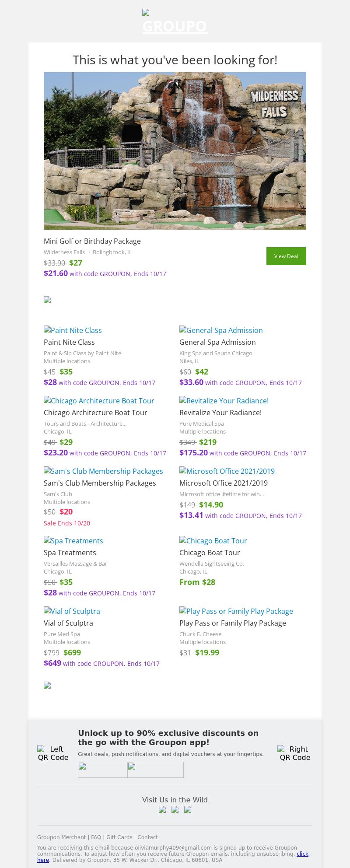Click the Groupon logo at the top
The height and width of the screenshot is (868, 350).
pyautogui.click(x=175, y=22)
